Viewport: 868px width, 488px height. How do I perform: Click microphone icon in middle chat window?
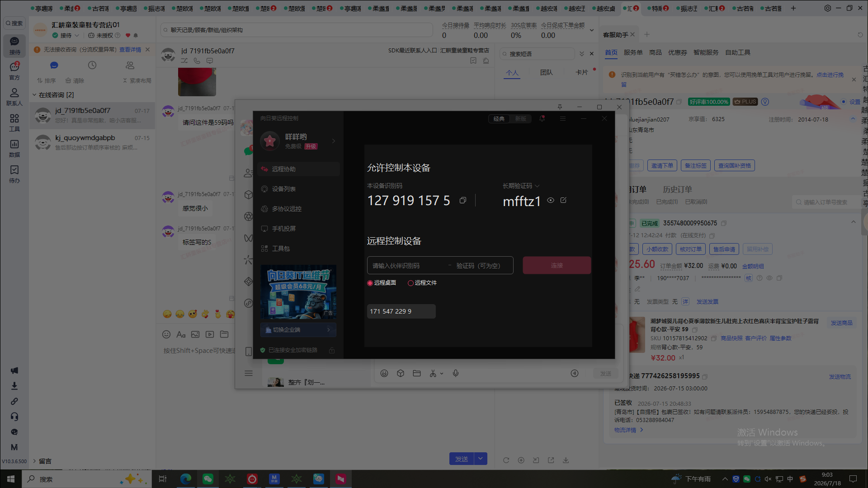pyautogui.click(x=456, y=373)
